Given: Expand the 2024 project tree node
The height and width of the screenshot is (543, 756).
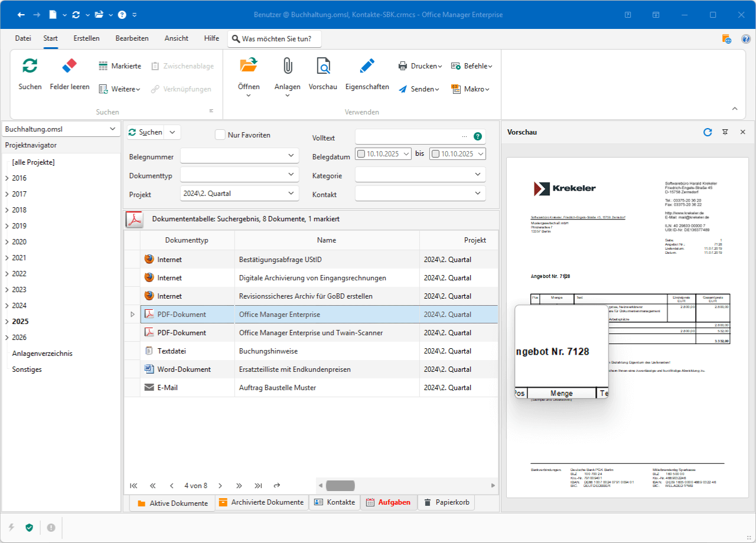Looking at the screenshot, I should pos(7,306).
